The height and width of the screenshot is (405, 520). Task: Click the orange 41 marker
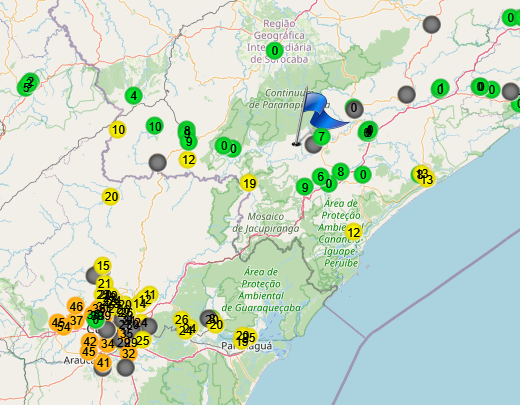pyautogui.click(x=103, y=363)
